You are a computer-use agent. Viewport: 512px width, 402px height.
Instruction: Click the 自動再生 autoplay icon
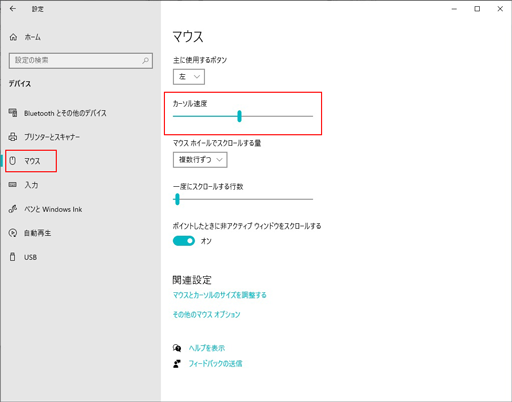coord(13,233)
